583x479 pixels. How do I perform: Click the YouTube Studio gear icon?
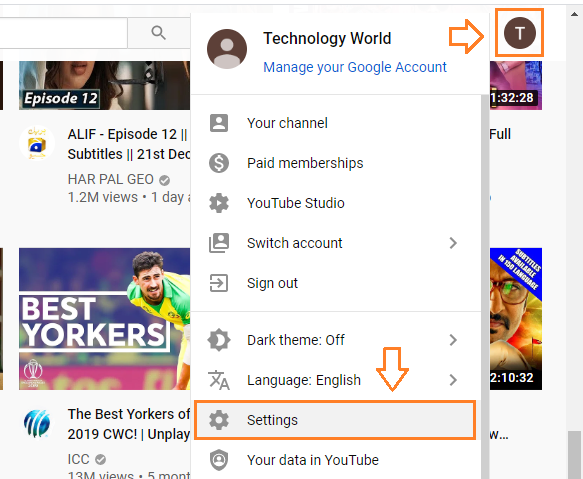[x=219, y=203]
